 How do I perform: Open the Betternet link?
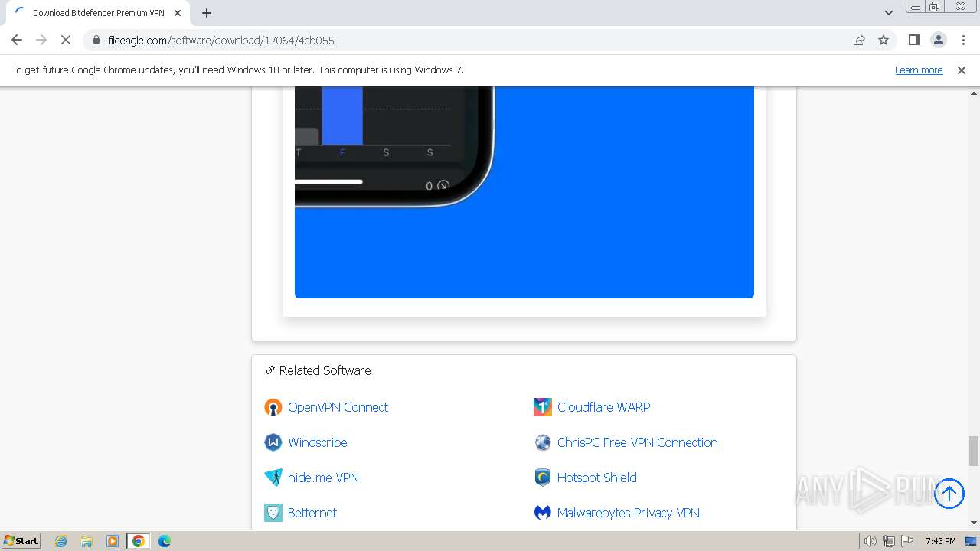point(312,513)
